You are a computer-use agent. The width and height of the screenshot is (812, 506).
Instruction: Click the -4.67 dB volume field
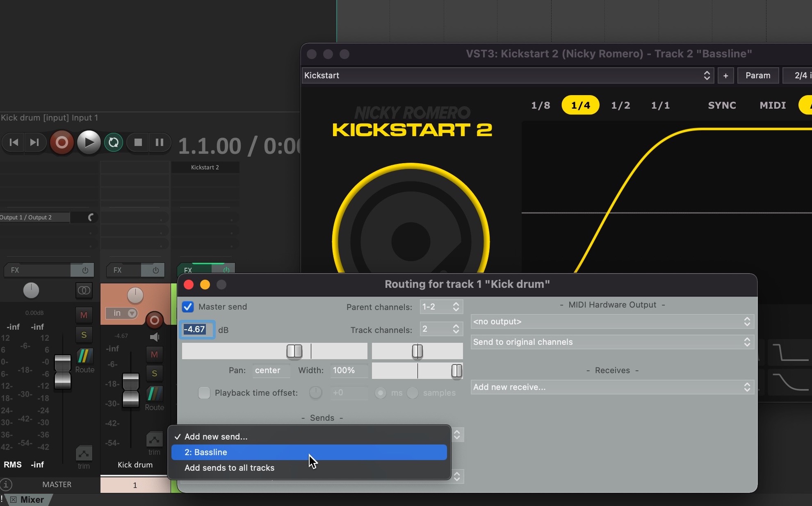click(x=197, y=329)
